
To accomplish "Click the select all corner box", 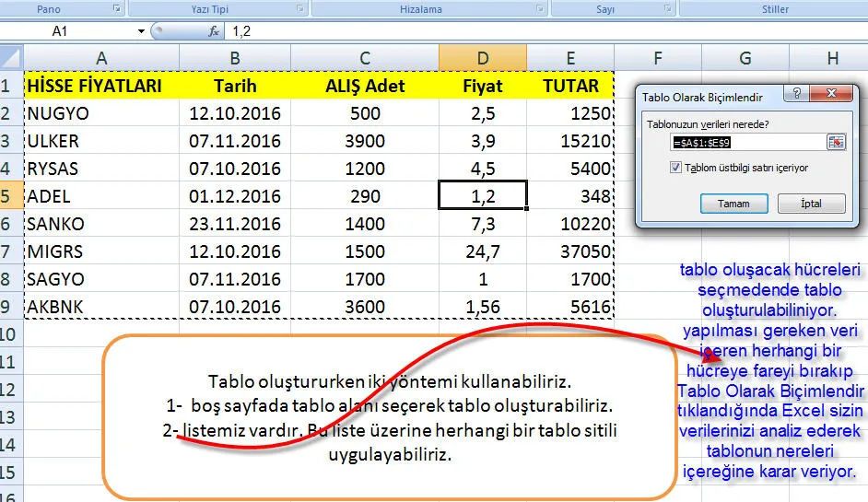I will (x=11, y=57).
